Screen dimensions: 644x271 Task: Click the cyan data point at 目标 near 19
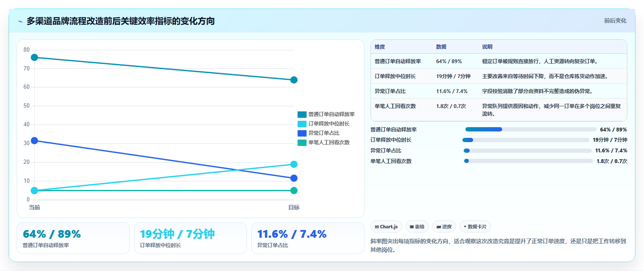pyautogui.click(x=294, y=164)
